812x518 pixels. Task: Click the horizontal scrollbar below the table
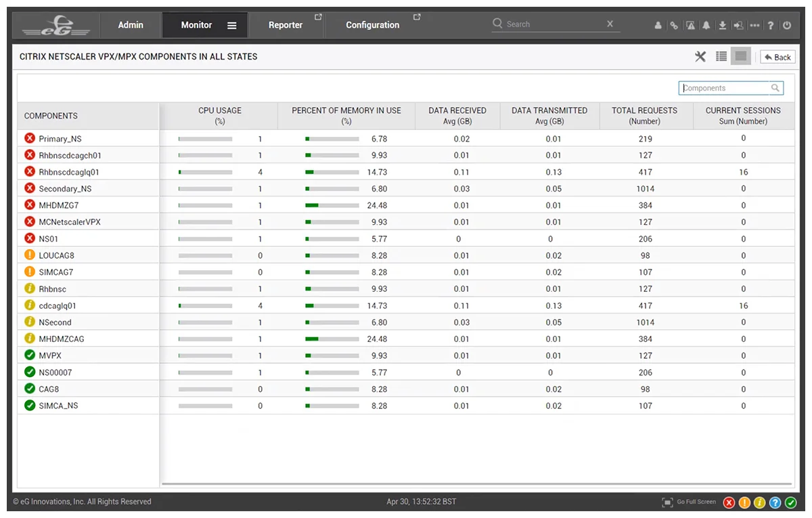[x=476, y=484]
